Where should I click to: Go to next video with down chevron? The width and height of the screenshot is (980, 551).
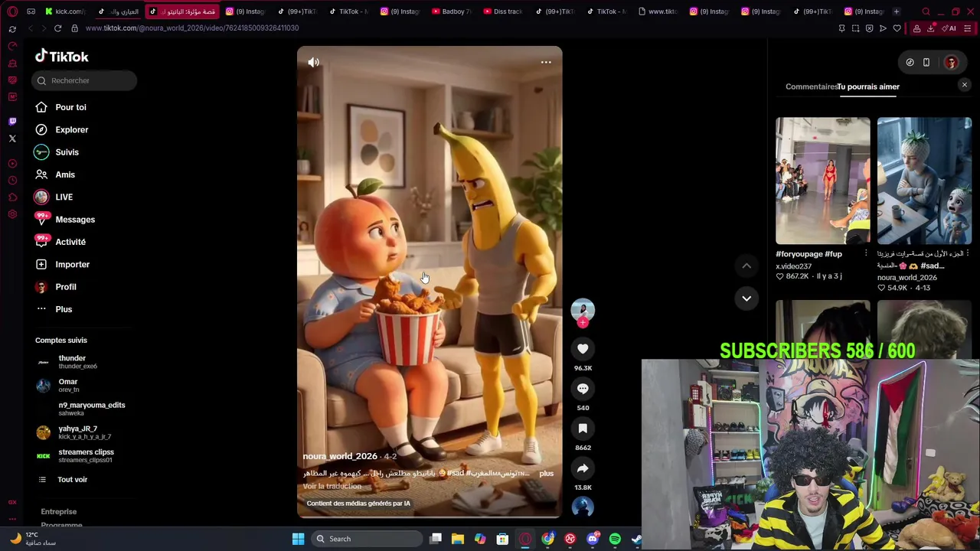tap(746, 298)
